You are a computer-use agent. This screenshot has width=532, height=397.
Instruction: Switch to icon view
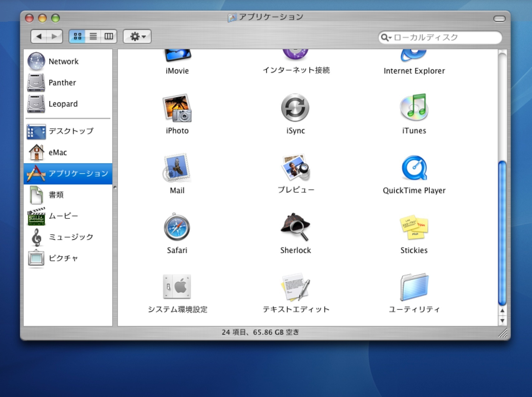coord(77,36)
